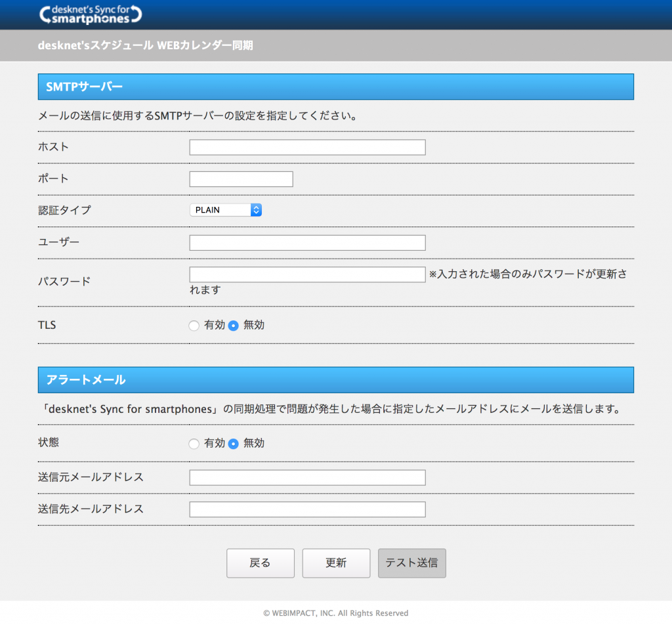This screenshot has width=672, height=625.
Task: Focus the 送信先メールアドレス input field
Action: [x=307, y=509]
